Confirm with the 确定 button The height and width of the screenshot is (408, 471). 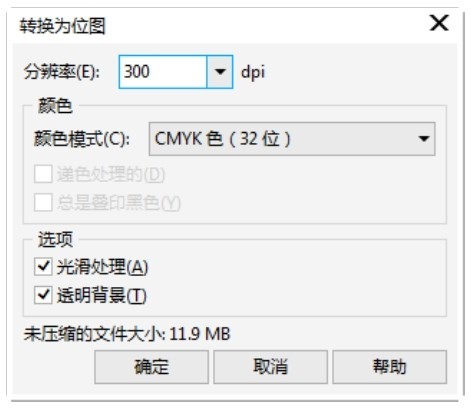coord(151,367)
